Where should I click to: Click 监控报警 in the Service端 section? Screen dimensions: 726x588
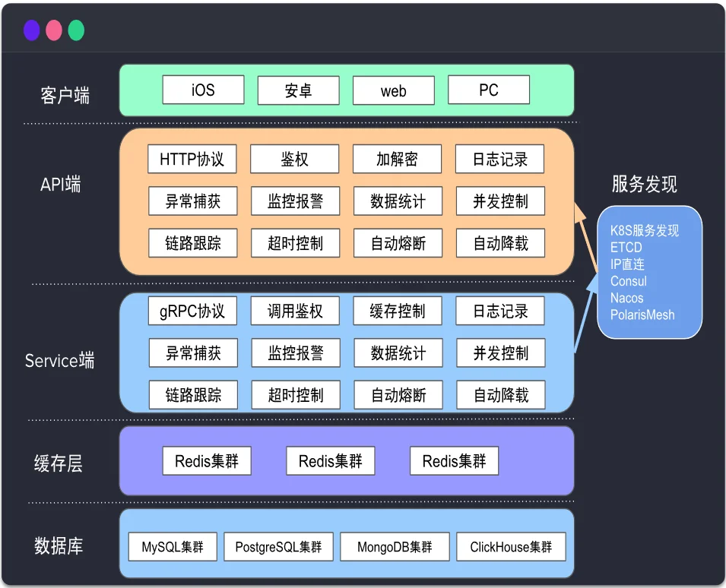[x=296, y=353]
